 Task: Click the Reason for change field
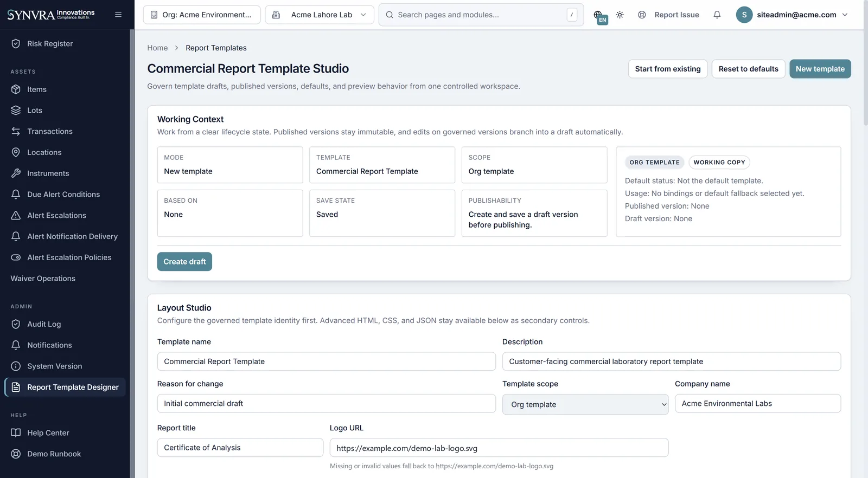pos(327,403)
